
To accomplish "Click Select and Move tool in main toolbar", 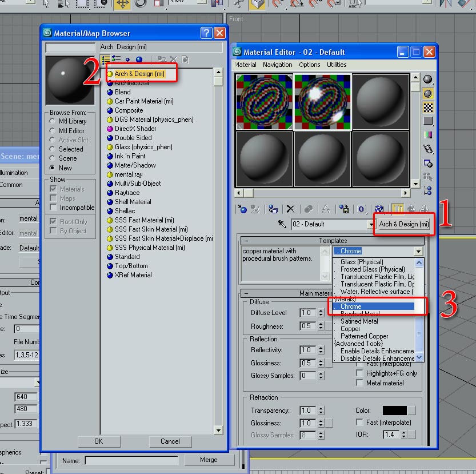I will pos(122,4).
